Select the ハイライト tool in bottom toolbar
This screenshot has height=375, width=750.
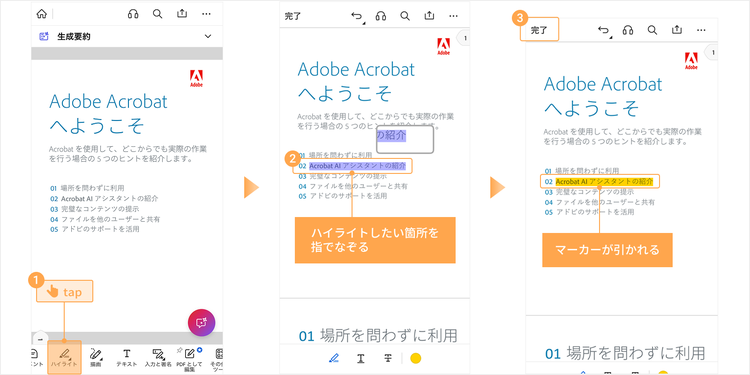point(65,357)
